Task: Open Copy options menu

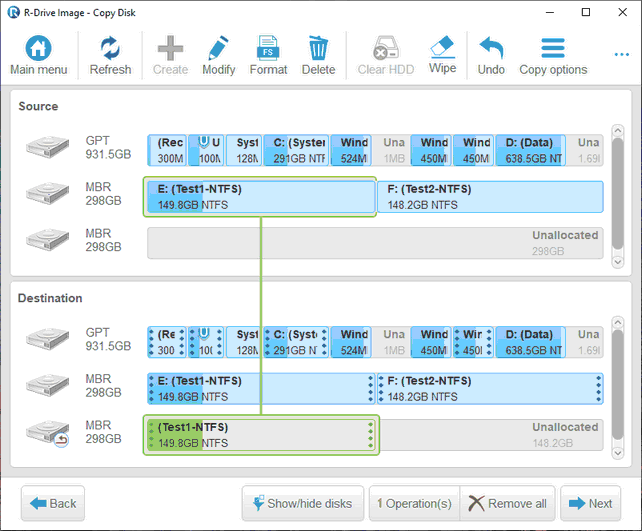Action: (x=553, y=56)
